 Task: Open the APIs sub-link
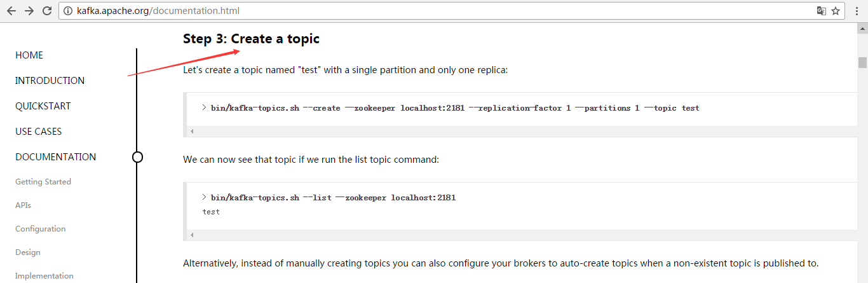coord(23,205)
